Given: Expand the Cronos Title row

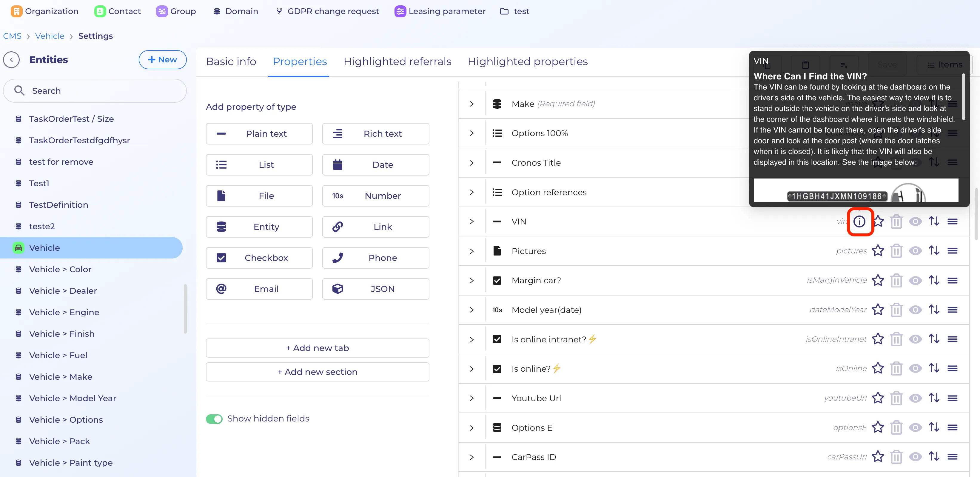Looking at the screenshot, I should (x=472, y=163).
